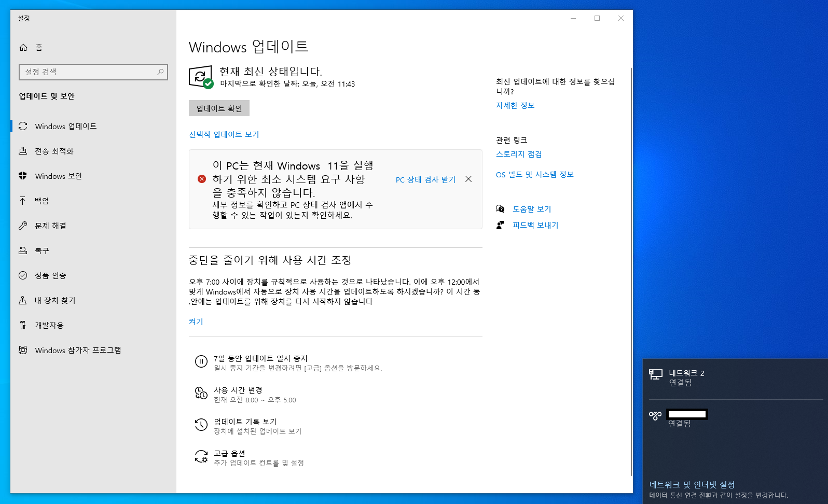Click the update status icon with green check

(x=201, y=77)
